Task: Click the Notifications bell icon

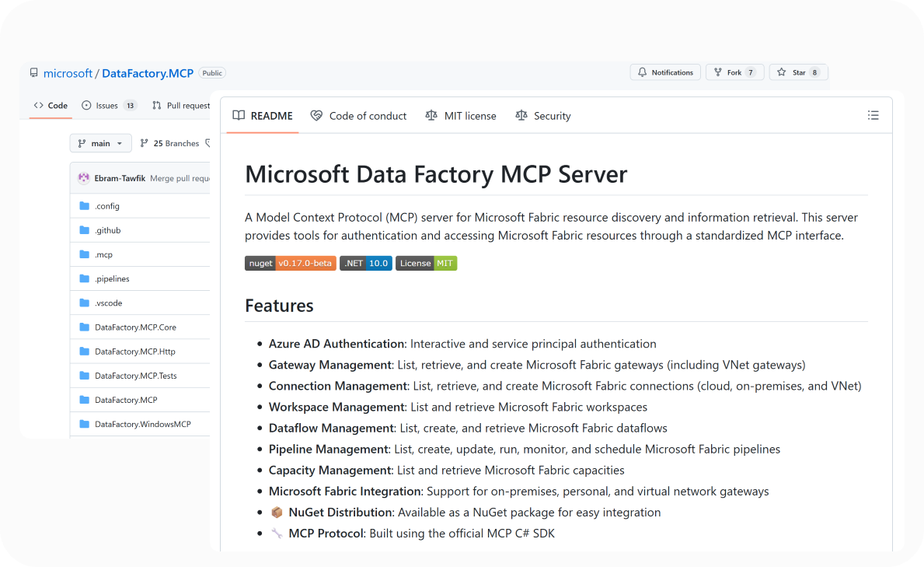Action: pyautogui.click(x=643, y=72)
